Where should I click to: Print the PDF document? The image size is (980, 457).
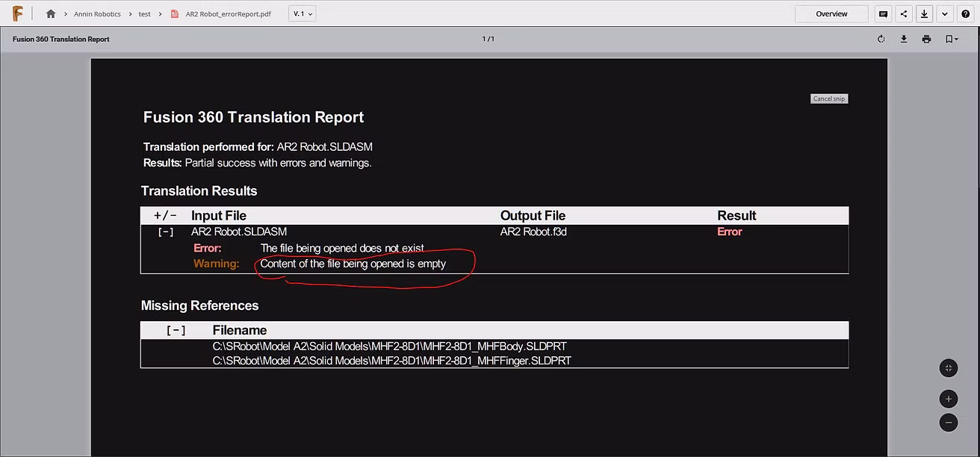(x=927, y=39)
